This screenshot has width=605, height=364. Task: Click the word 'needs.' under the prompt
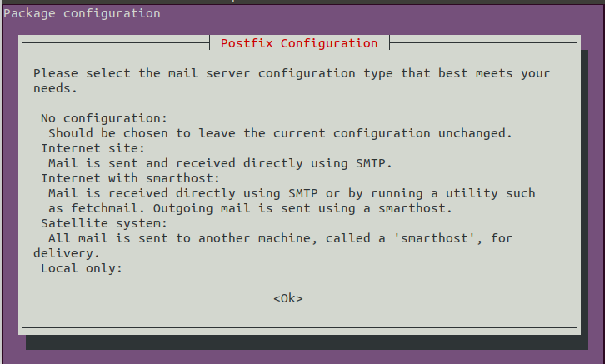[56, 88]
